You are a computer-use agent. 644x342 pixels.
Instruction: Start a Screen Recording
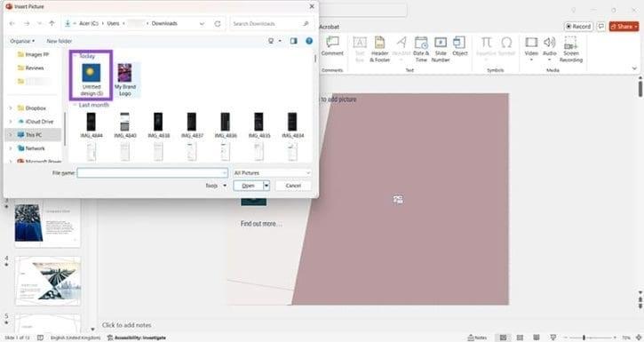coord(571,49)
